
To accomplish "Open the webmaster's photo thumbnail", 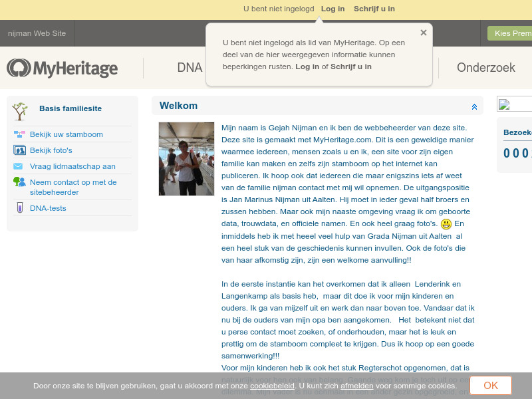I will pyautogui.click(x=186, y=158).
